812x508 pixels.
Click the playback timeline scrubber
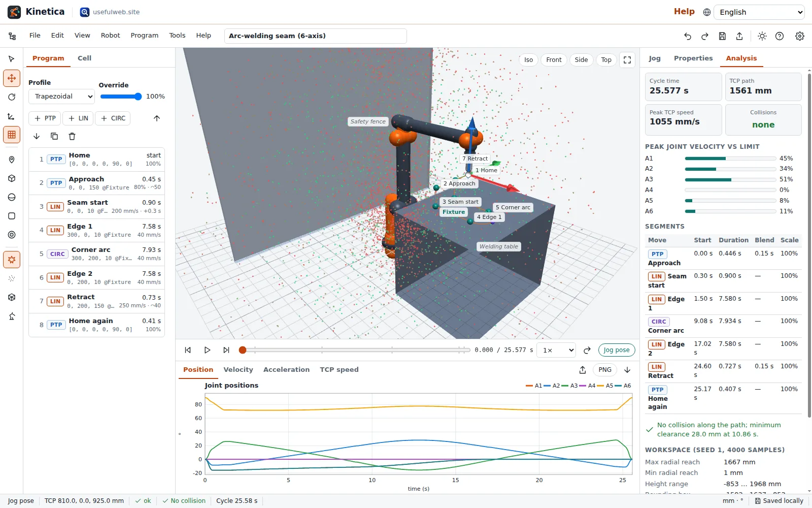356,350
